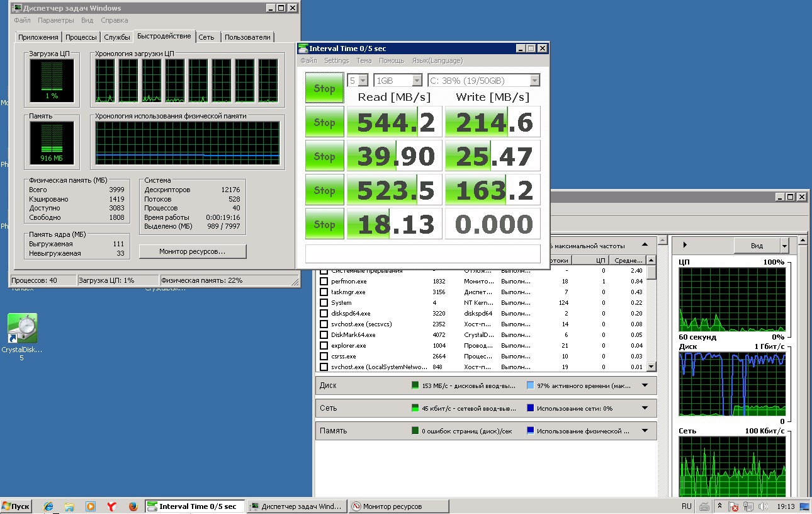Check the csrss.exe process checkbox
The image size is (812, 514).
click(324, 357)
